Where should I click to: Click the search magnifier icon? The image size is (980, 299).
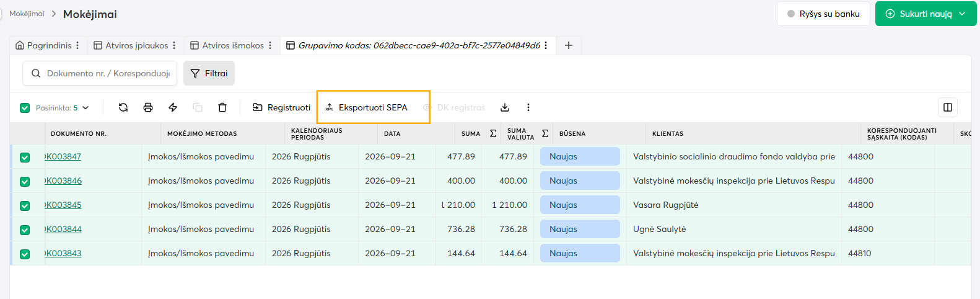(x=36, y=73)
